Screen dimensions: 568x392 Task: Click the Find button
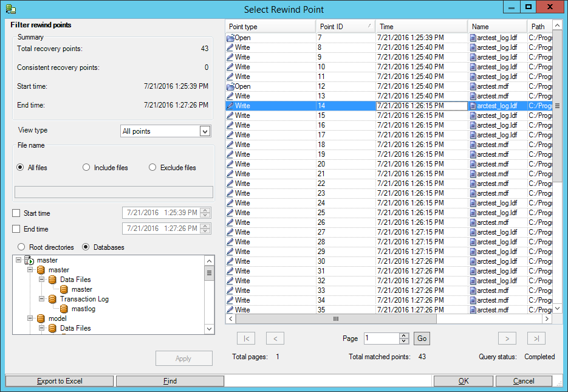[170, 381]
